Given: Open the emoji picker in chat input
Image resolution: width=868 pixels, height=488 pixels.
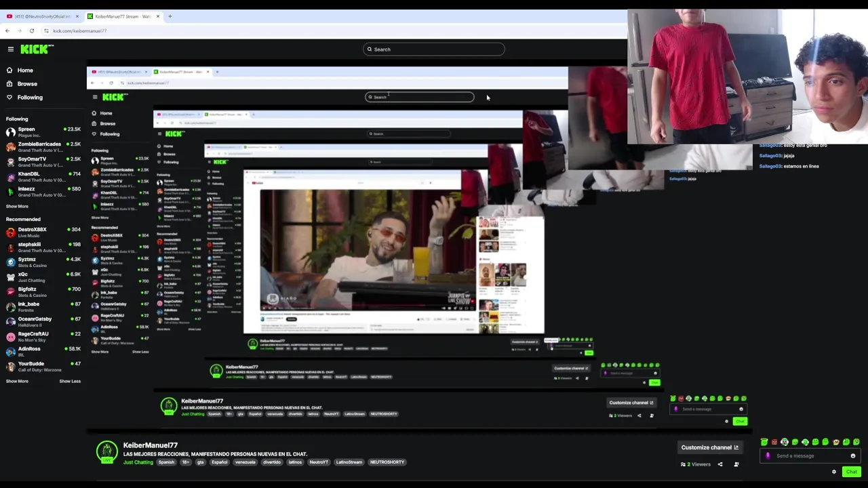Looking at the screenshot, I should coord(853,456).
